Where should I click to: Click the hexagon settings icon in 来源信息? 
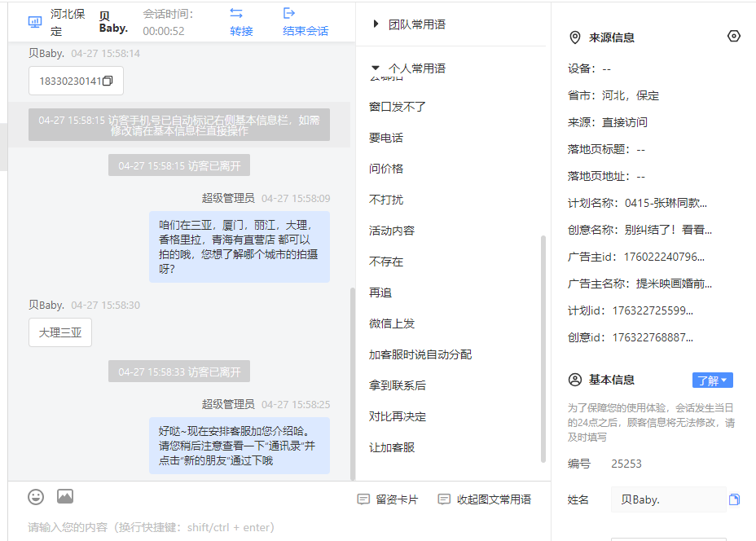[733, 36]
